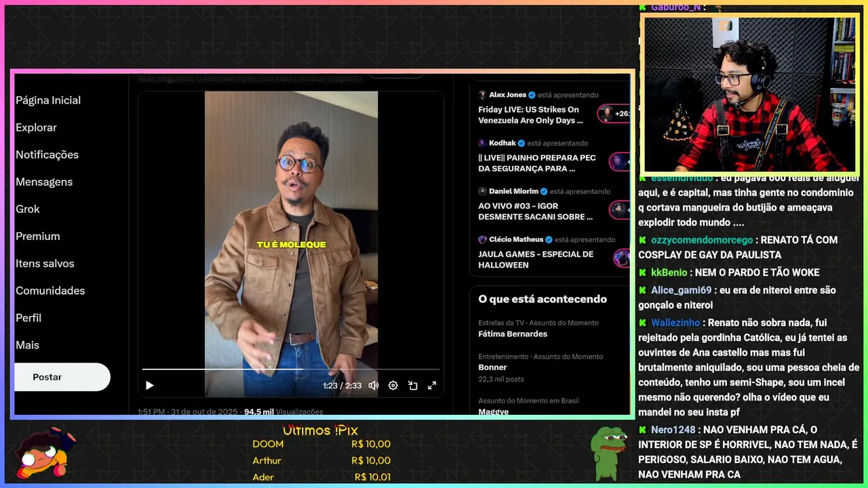Click Daniel Miorim verified badge
The image size is (868, 488).
coord(544,191)
